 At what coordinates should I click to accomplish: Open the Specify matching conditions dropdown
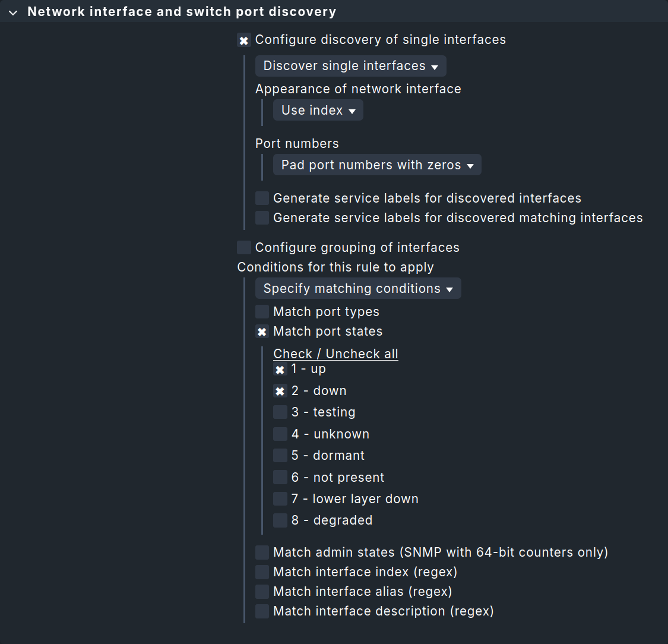pos(357,288)
